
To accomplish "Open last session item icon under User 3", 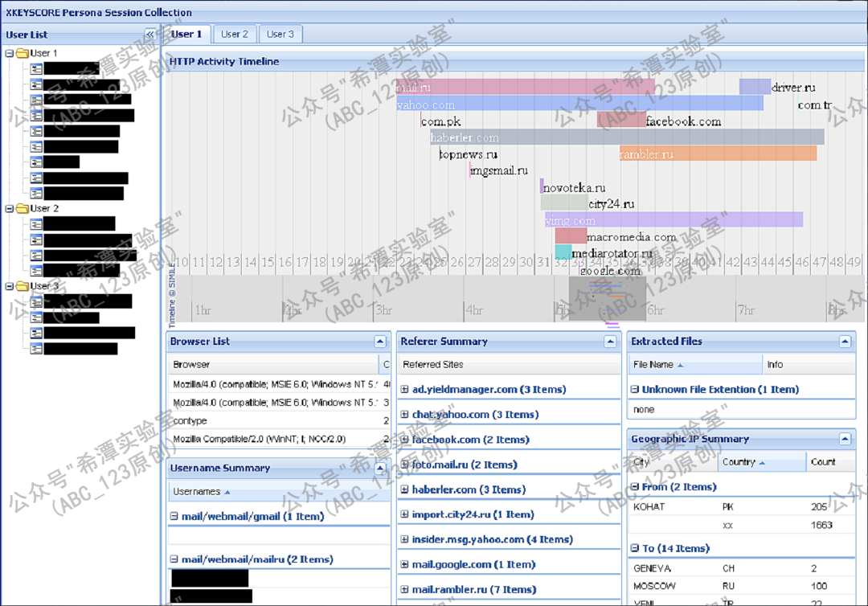I will click(36, 349).
